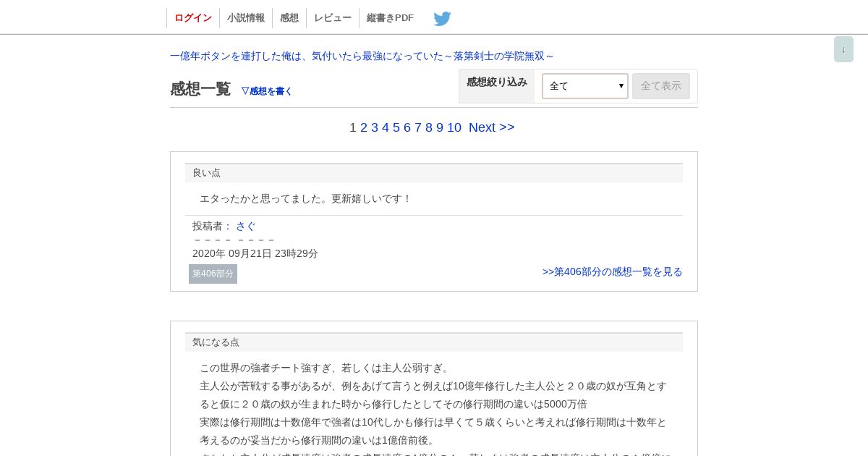Open reviewer さぐ's profile link
868x456 pixels.
point(246,226)
